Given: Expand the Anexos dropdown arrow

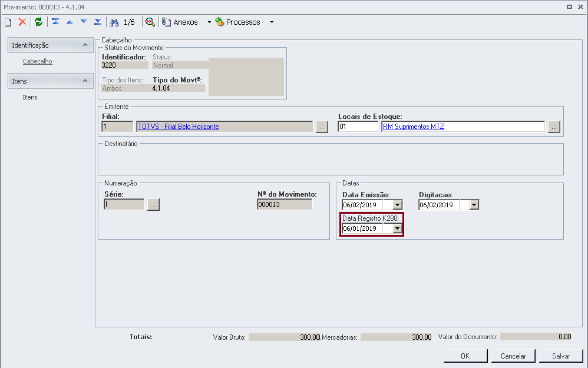Looking at the screenshot, I should click(x=209, y=22).
